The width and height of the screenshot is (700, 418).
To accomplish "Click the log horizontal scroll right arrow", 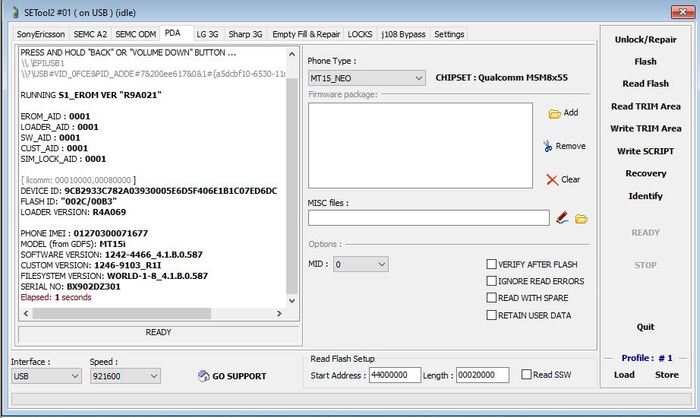I will [x=279, y=314].
